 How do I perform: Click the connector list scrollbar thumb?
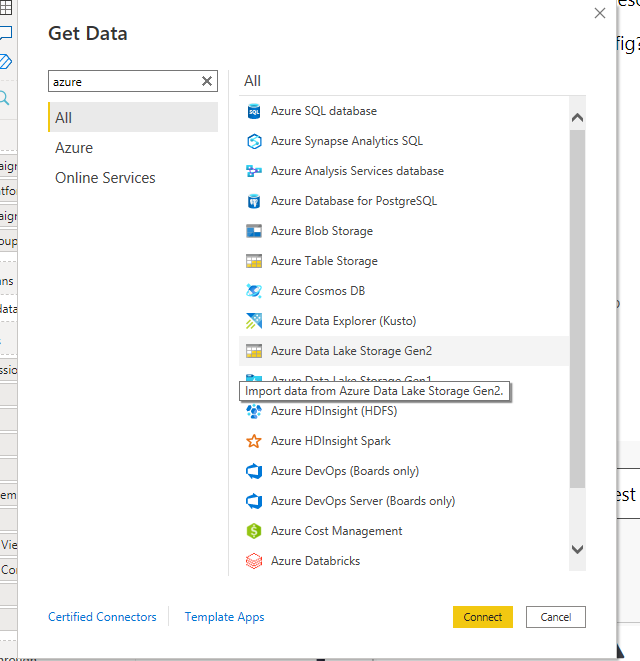point(577,309)
